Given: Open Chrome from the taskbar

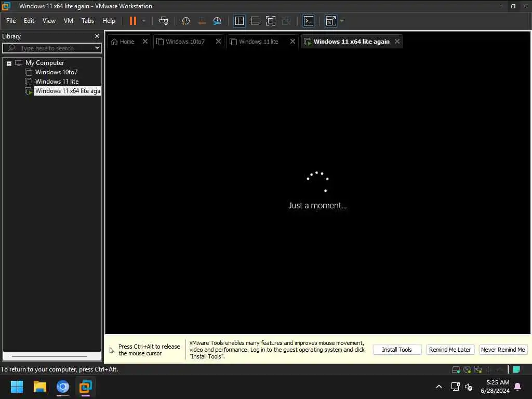Looking at the screenshot, I should [x=63, y=387].
